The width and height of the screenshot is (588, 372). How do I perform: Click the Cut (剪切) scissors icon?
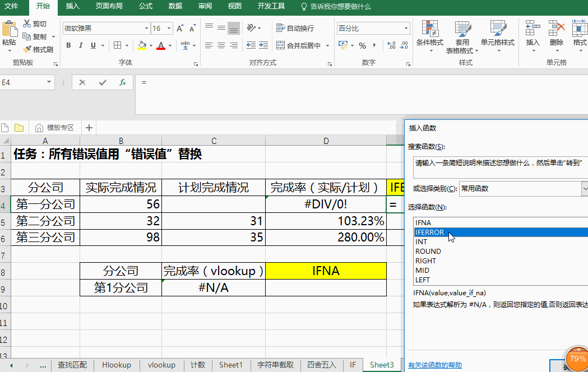coord(27,24)
